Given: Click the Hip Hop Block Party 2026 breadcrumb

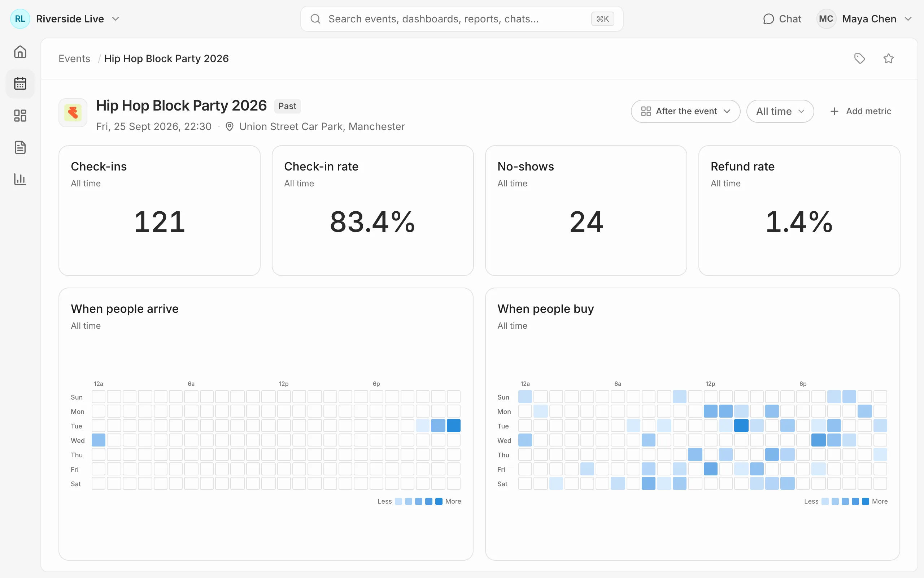Looking at the screenshot, I should (x=166, y=59).
